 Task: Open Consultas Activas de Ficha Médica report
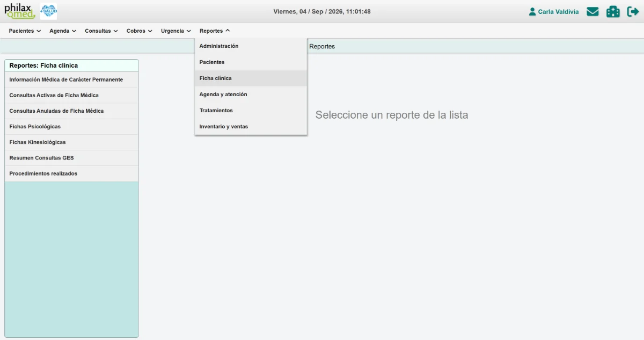[71, 95]
